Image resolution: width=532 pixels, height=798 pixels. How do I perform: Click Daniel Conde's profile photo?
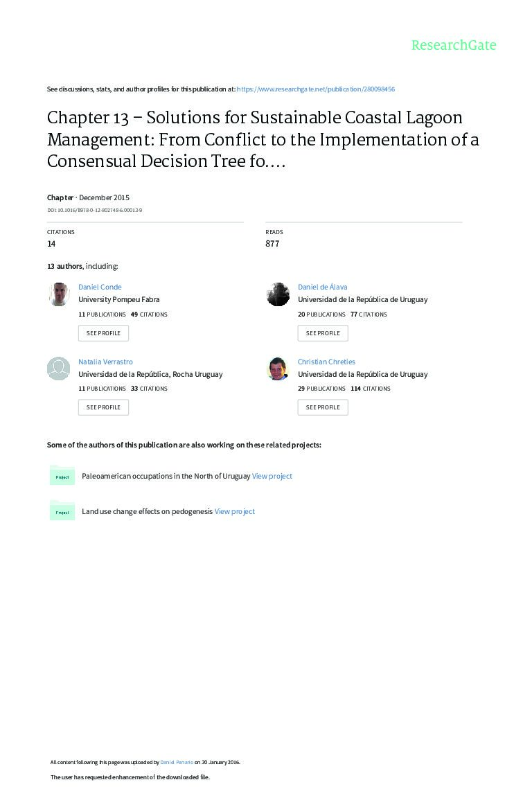[x=59, y=294]
